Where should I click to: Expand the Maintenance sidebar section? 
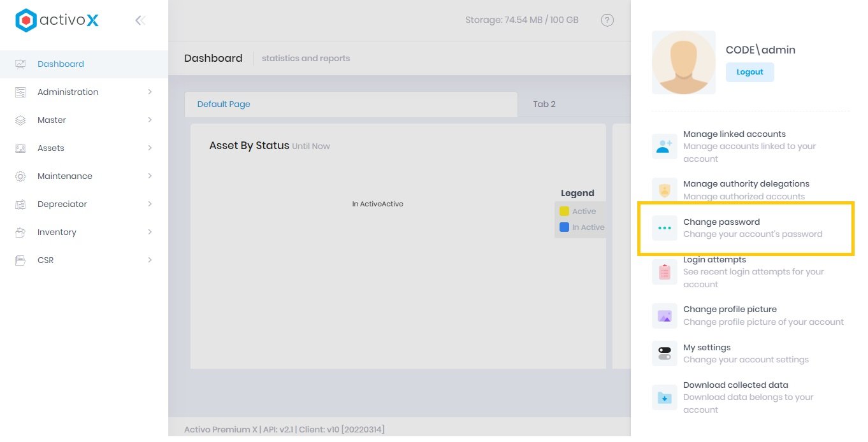(150, 176)
